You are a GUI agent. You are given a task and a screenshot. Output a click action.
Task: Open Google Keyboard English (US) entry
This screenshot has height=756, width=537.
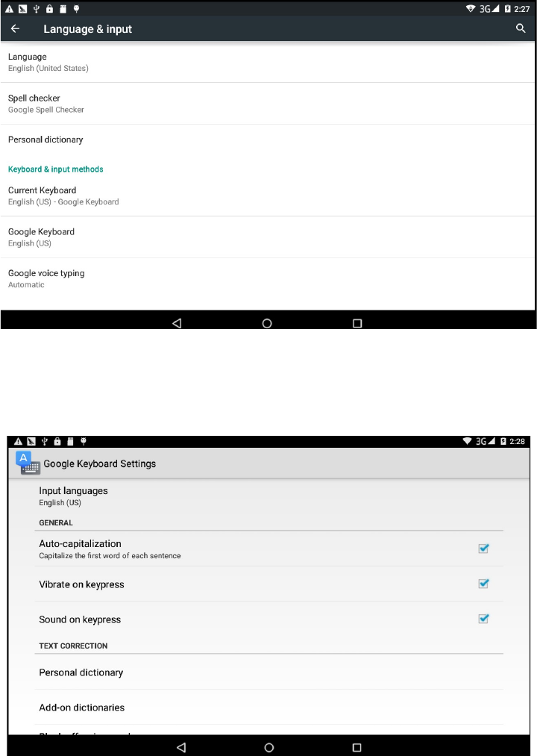click(x=268, y=237)
